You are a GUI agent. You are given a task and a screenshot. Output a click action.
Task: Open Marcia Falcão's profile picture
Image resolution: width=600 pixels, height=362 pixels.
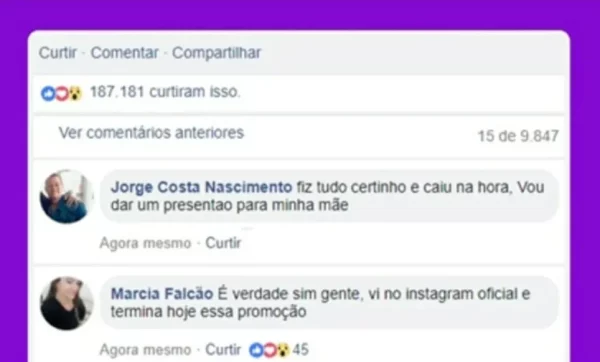click(x=67, y=303)
